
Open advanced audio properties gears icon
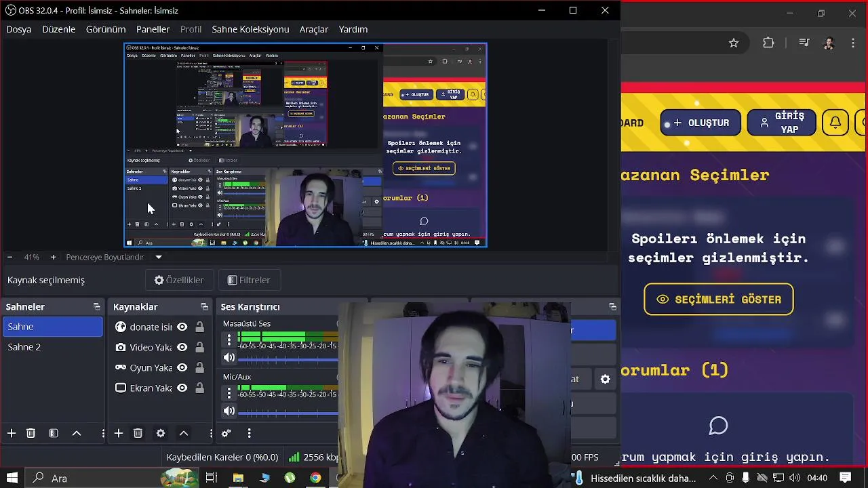226,433
